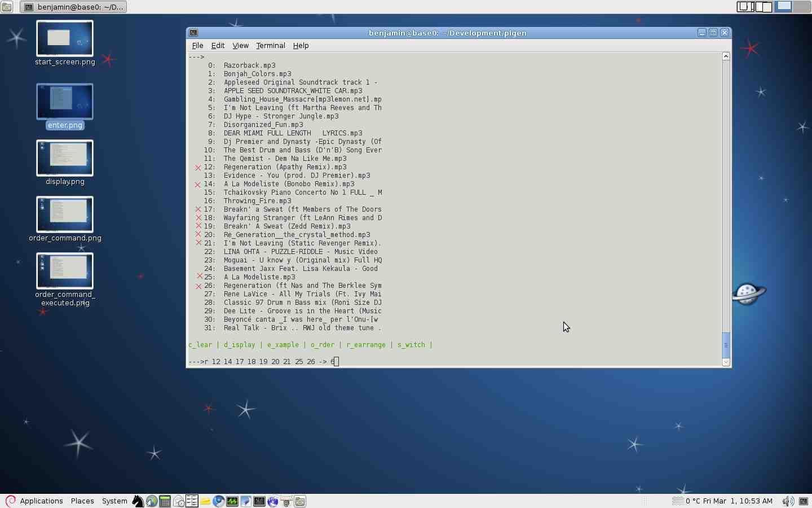Viewport: 812px width, 508px height.
Task: Expand the System menu
Action: (114, 501)
